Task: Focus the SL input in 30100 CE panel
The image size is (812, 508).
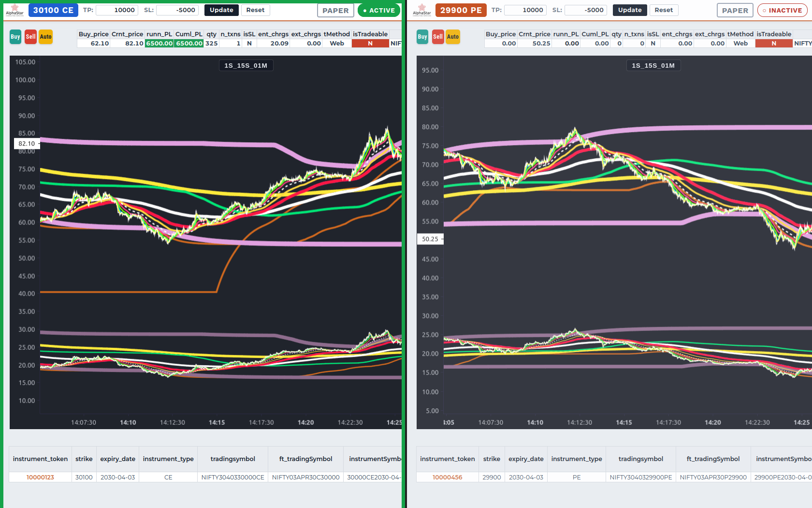Action: pos(177,10)
